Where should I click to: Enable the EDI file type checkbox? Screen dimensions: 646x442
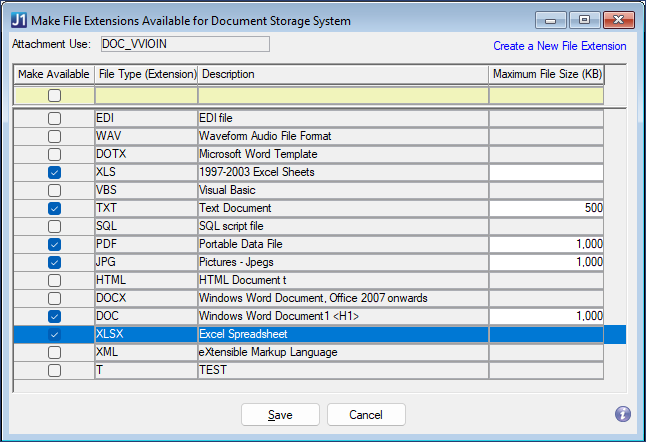tap(54, 118)
